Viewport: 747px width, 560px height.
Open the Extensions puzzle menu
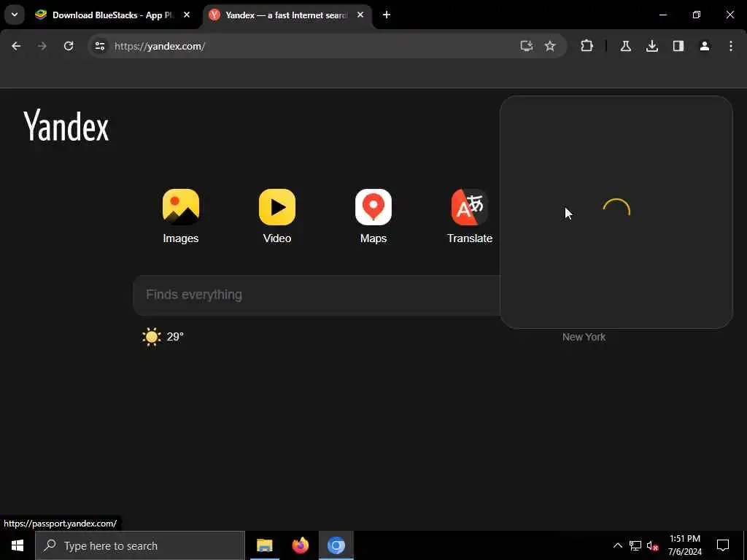(x=587, y=46)
